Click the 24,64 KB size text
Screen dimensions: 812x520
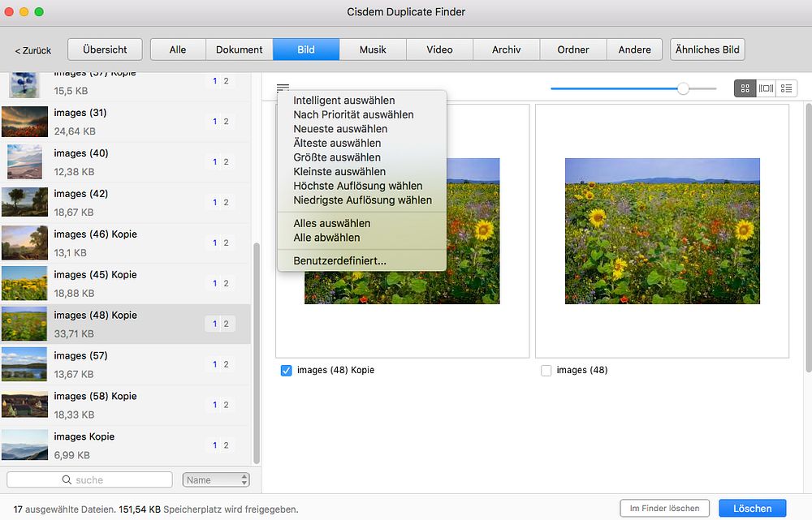(x=75, y=131)
